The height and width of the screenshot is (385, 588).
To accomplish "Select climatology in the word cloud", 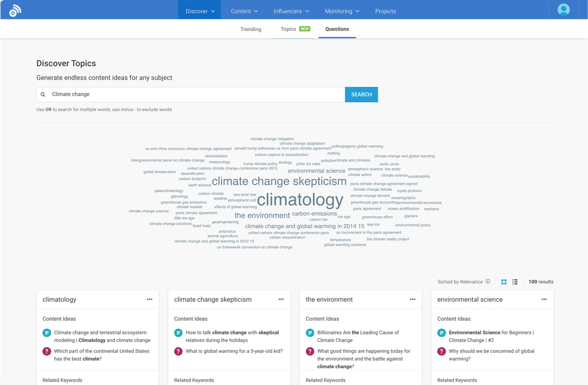I will click(300, 200).
